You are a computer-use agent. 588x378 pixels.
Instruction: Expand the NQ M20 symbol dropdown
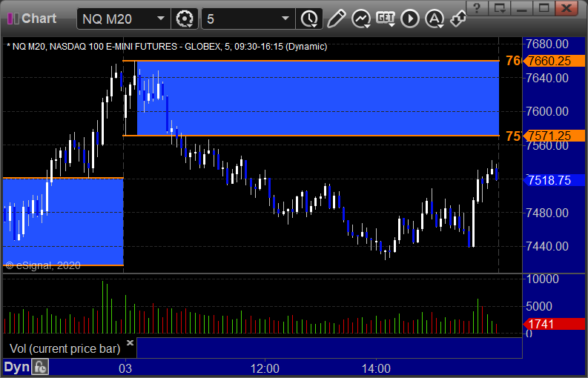(161, 19)
